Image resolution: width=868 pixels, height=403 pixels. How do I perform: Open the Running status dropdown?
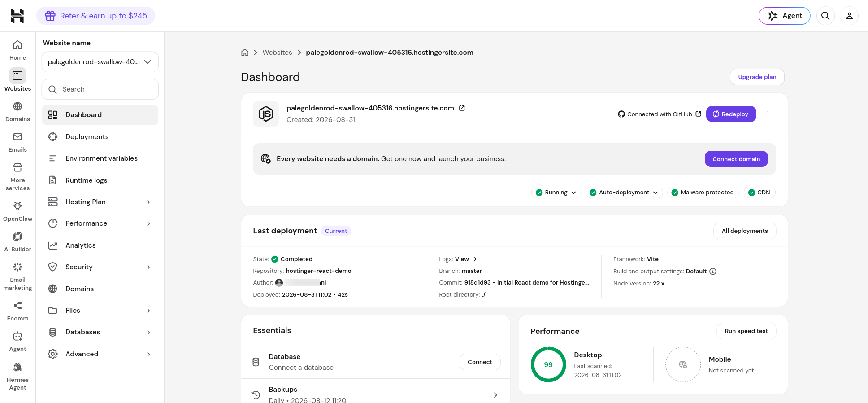556,193
